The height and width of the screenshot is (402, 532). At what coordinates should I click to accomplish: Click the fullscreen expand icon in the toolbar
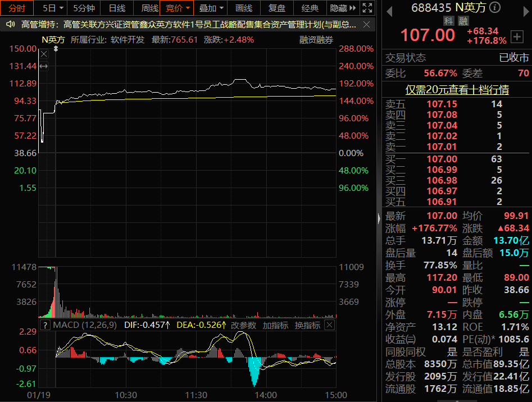(367, 8)
